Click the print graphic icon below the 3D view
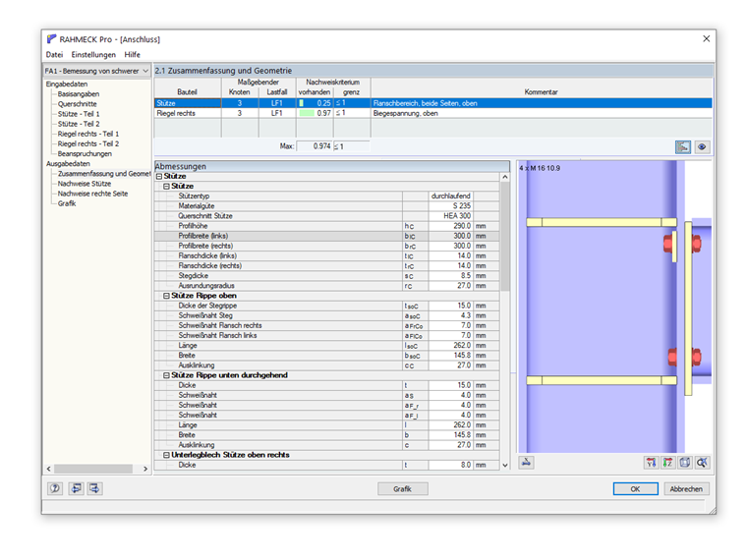This screenshot has width=747, height=560. [527, 463]
